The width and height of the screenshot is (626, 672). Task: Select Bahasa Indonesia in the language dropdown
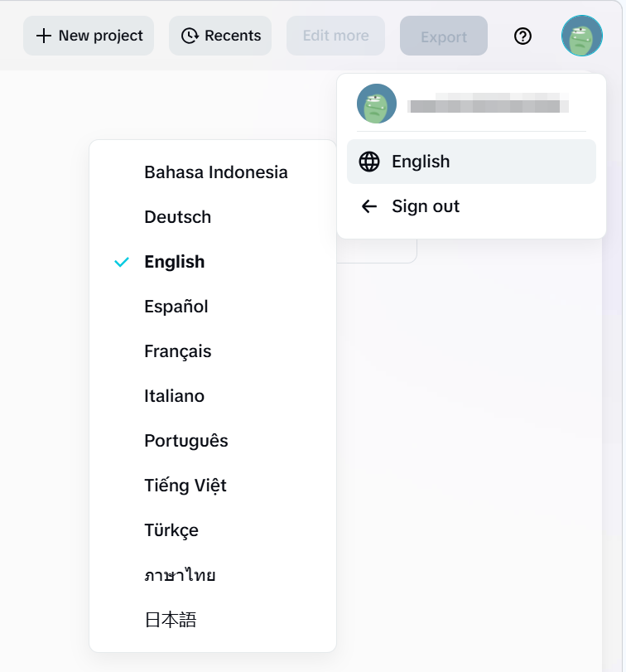tap(215, 172)
